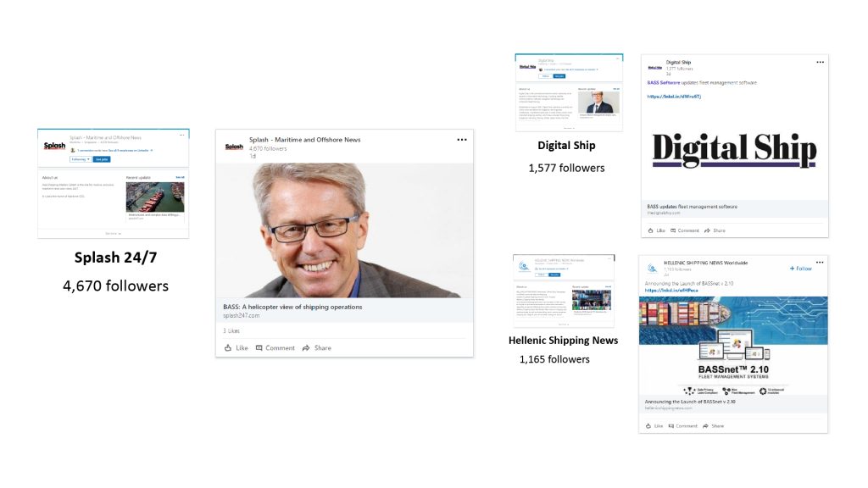Image resolution: width=868 pixels, height=488 pixels.
Task: Open the three-dot menu on the Splash post
Action: click(461, 140)
